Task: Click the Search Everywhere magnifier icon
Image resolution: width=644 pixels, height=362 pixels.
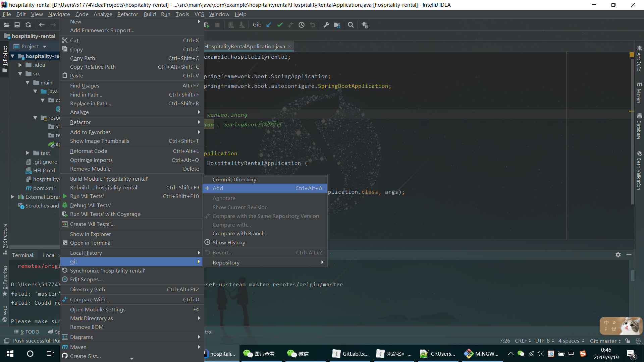Action: coord(351,25)
